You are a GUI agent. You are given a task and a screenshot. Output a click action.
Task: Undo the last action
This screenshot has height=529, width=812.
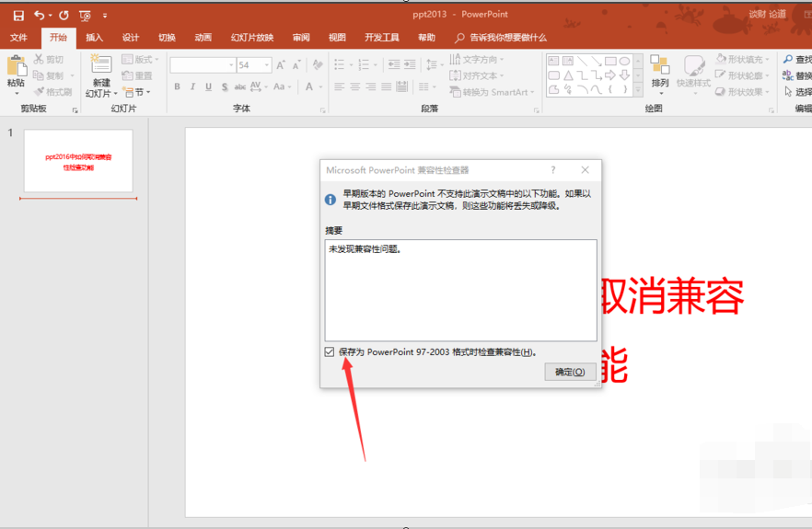tap(39, 16)
